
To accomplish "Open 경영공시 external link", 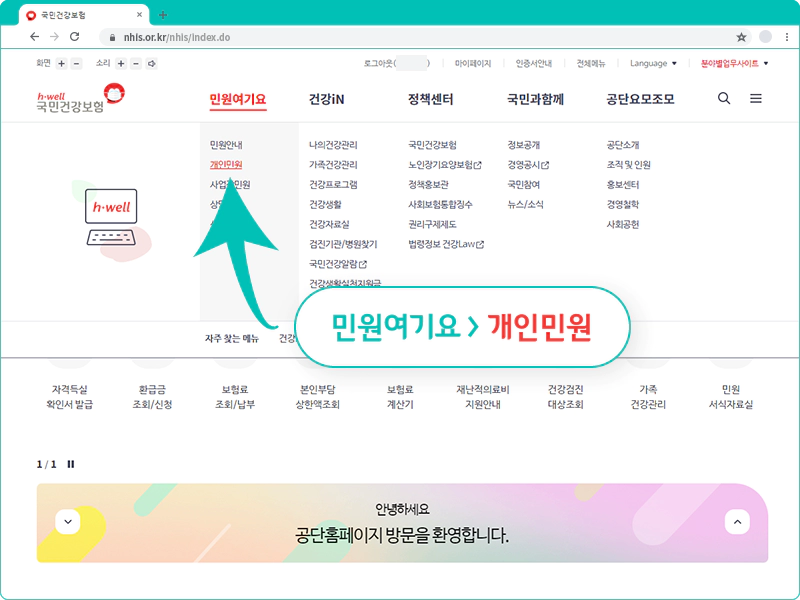I will 528,165.
